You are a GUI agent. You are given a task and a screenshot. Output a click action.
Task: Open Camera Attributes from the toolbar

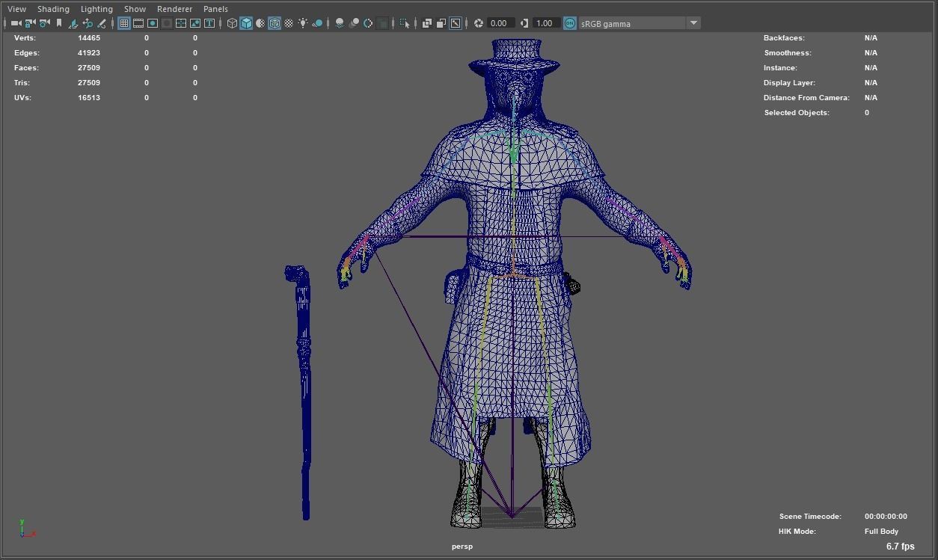coord(44,23)
